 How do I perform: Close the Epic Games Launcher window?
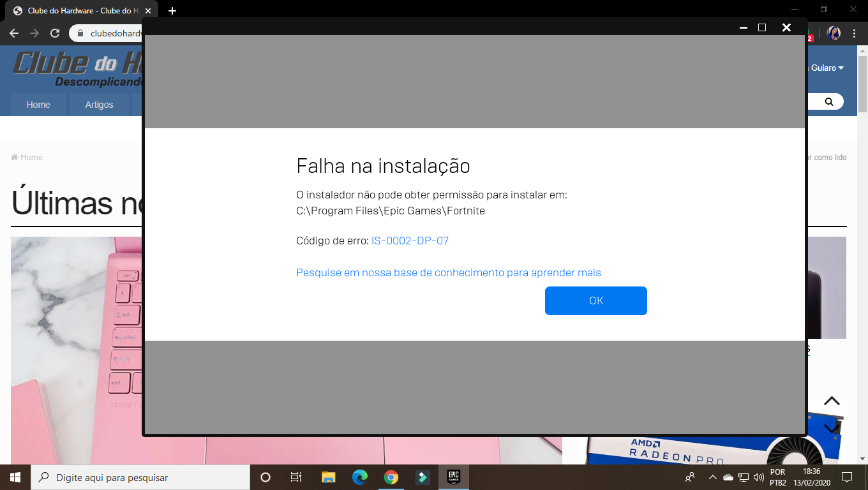click(786, 27)
